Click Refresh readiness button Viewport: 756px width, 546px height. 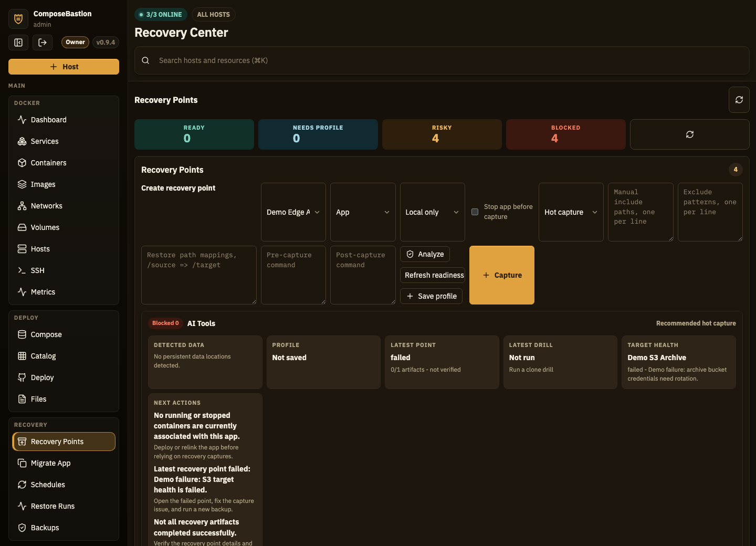click(x=433, y=275)
